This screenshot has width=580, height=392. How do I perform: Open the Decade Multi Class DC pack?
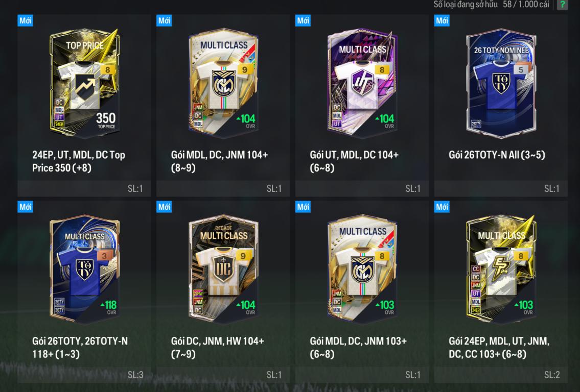click(223, 269)
